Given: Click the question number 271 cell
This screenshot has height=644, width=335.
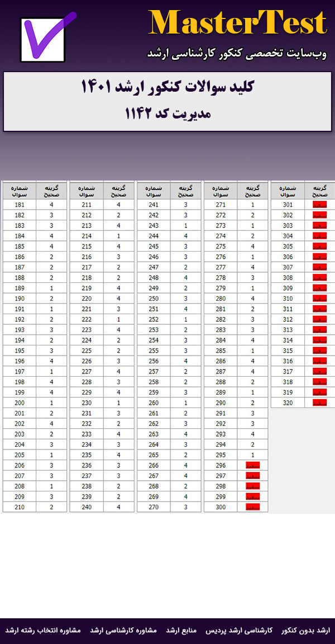Looking at the screenshot, I should coord(221,205).
